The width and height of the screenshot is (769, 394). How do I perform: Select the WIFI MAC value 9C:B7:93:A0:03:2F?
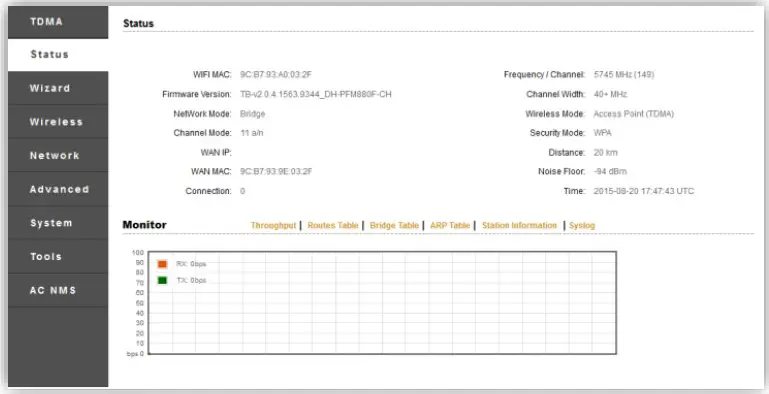[276, 75]
